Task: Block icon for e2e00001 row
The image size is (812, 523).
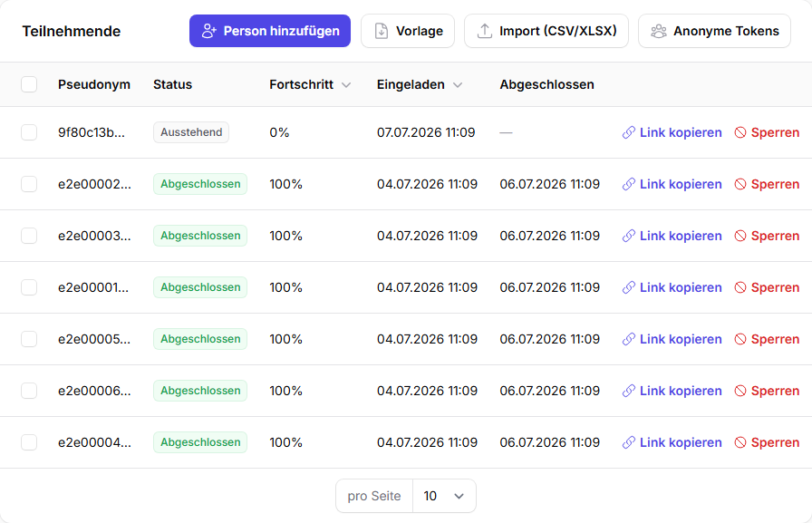Action: [x=740, y=288]
